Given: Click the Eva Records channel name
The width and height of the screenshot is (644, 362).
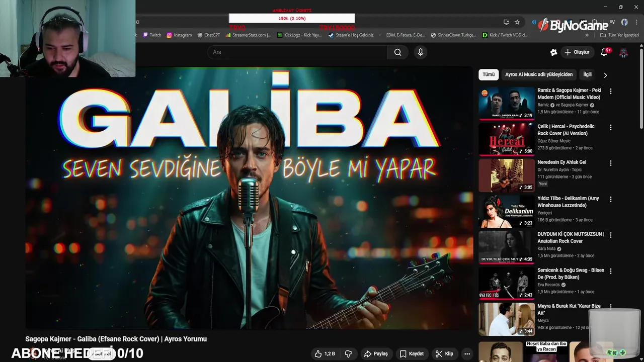Looking at the screenshot, I should 548,285.
